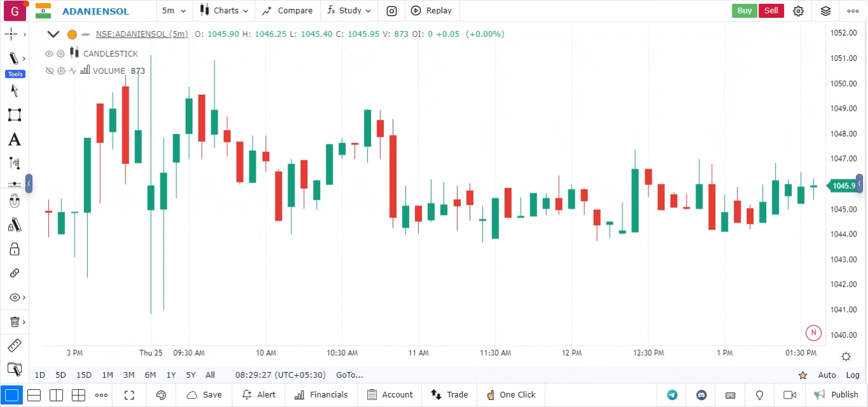The height and width of the screenshot is (407, 868).
Task: Select the Text annotation tool
Action: (14, 140)
